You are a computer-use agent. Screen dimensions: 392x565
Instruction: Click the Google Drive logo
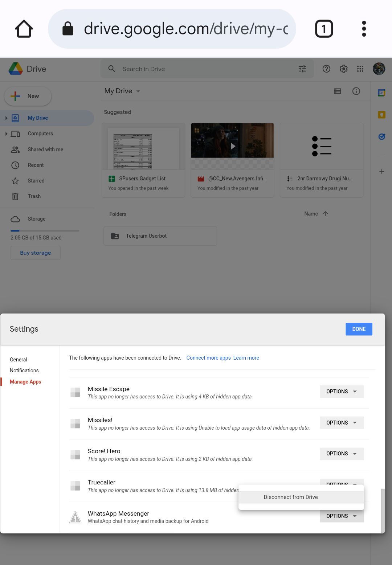click(x=16, y=69)
